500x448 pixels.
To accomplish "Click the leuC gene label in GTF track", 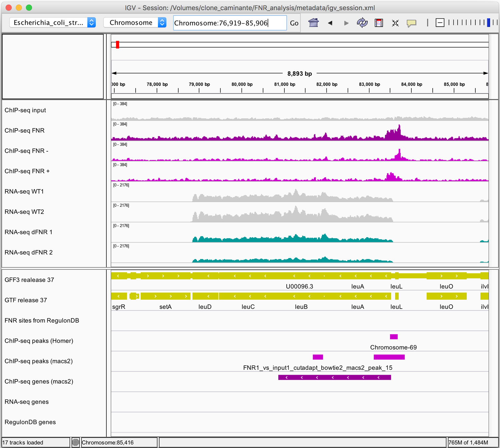I will point(248,307).
